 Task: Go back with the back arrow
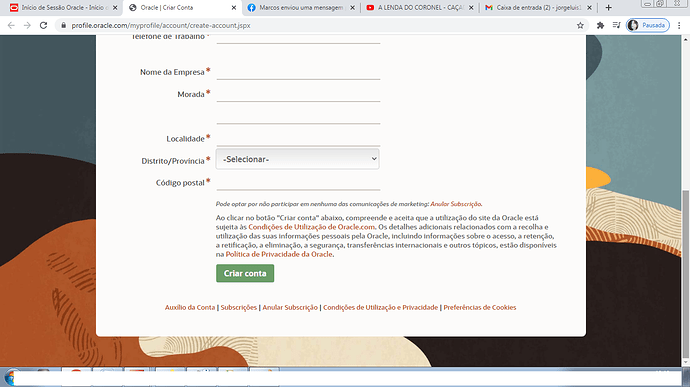point(11,26)
